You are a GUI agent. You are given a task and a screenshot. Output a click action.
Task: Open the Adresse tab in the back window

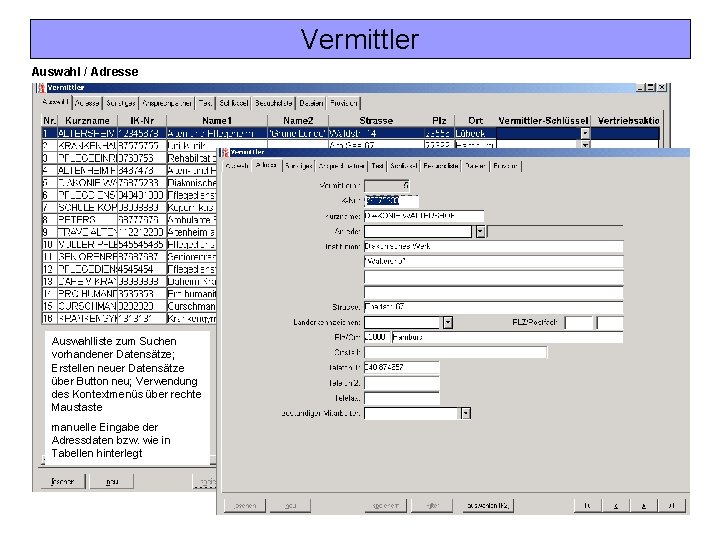[x=87, y=103]
